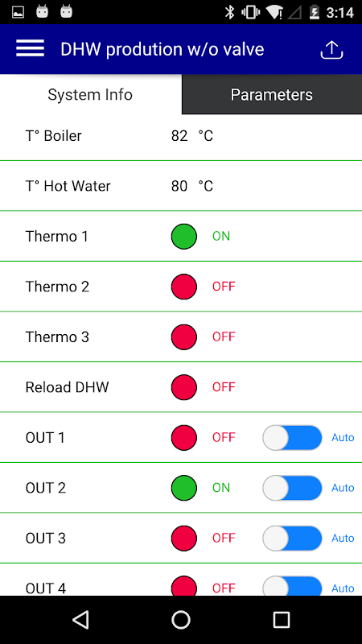The height and width of the screenshot is (644, 362).
Task: Tap the Android recent apps square
Action: click(282, 619)
